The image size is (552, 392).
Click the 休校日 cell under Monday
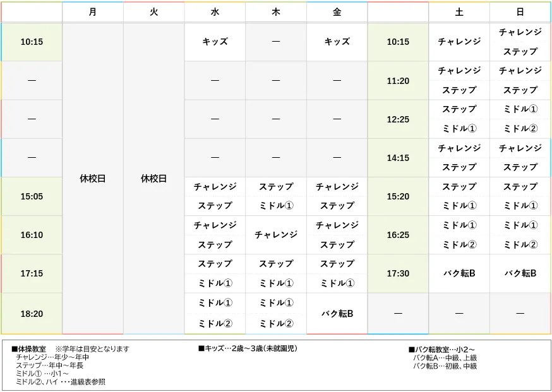[x=92, y=179]
